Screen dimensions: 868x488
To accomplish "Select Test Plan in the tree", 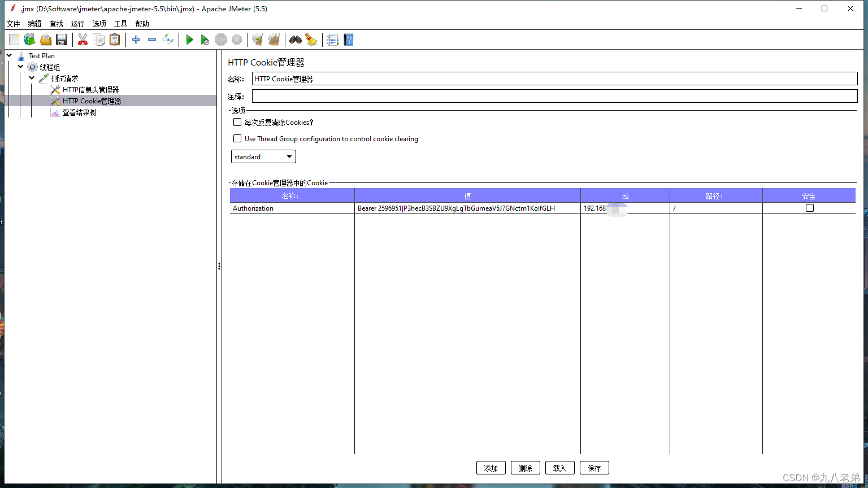I will coord(42,55).
